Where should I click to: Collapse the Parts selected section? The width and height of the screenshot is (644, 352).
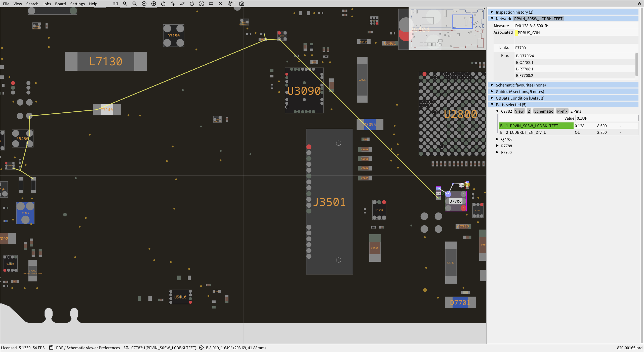click(x=492, y=104)
